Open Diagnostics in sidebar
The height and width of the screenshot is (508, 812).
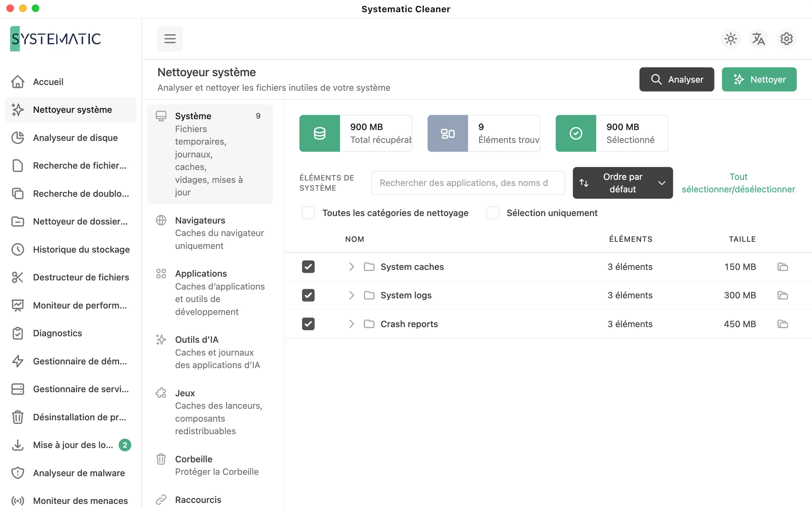tap(71, 333)
